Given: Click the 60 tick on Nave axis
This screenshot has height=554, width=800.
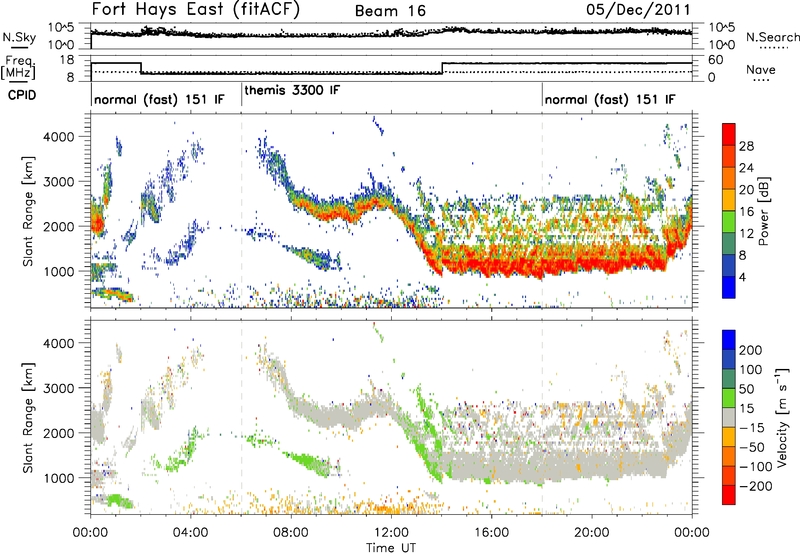Looking at the screenshot, I should coord(715,60).
